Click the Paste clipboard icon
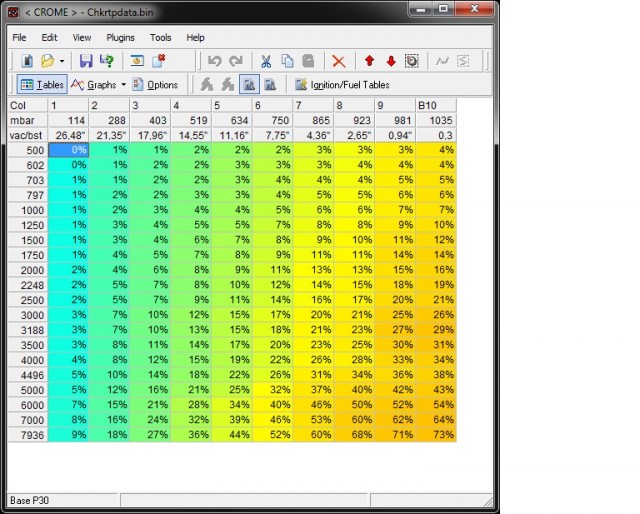Screen dimensions: 640x514 [309, 61]
